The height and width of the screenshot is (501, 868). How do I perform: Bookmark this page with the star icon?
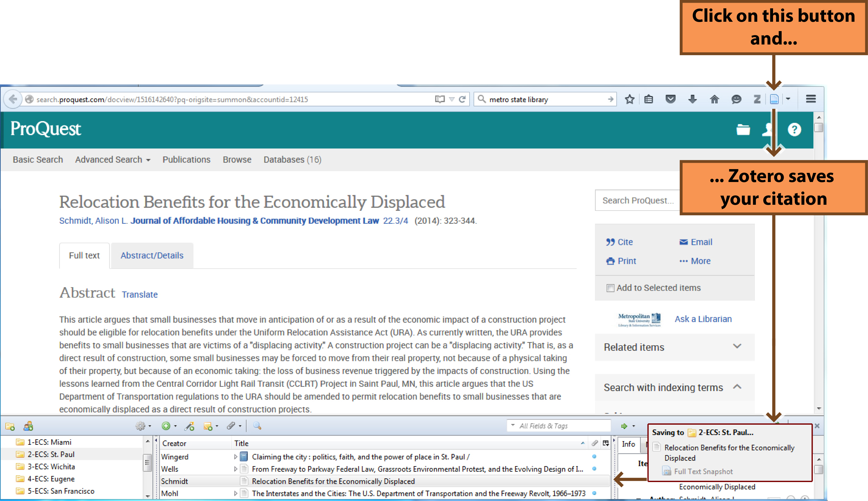coord(629,99)
